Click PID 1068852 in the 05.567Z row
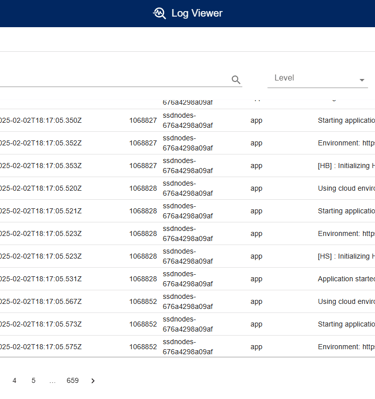 tap(143, 302)
